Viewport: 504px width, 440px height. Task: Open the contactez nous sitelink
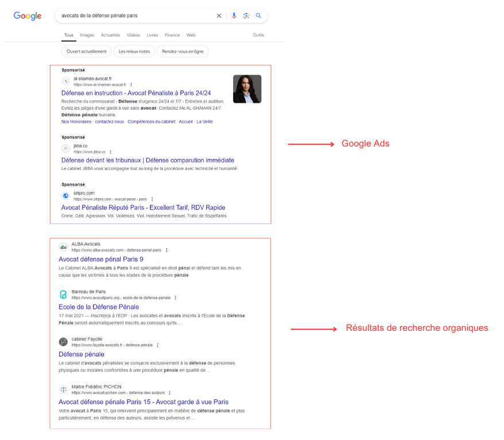pyautogui.click(x=109, y=122)
